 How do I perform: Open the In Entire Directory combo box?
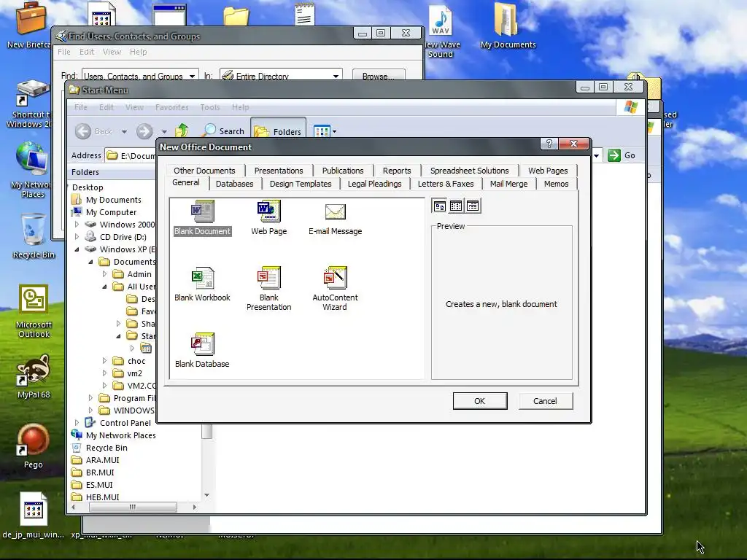click(x=281, y=75)
